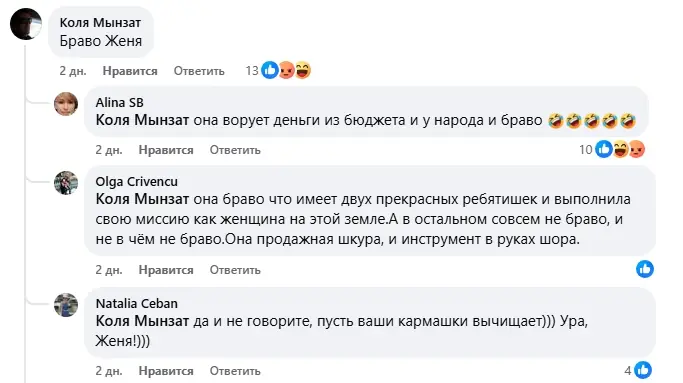Like Коля Мынзат's Браво Женя comment via Нравится
The height and width of the screenshot is (383, 683).
[130, 71]
